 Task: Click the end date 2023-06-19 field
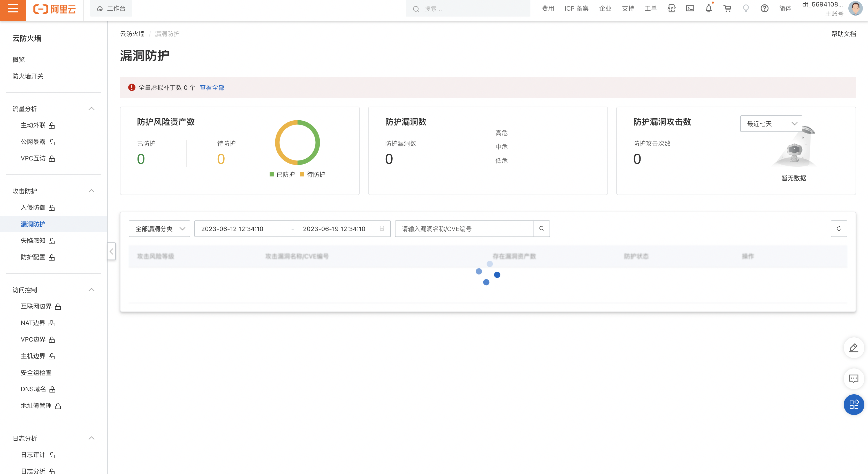(x=334, y=229)
